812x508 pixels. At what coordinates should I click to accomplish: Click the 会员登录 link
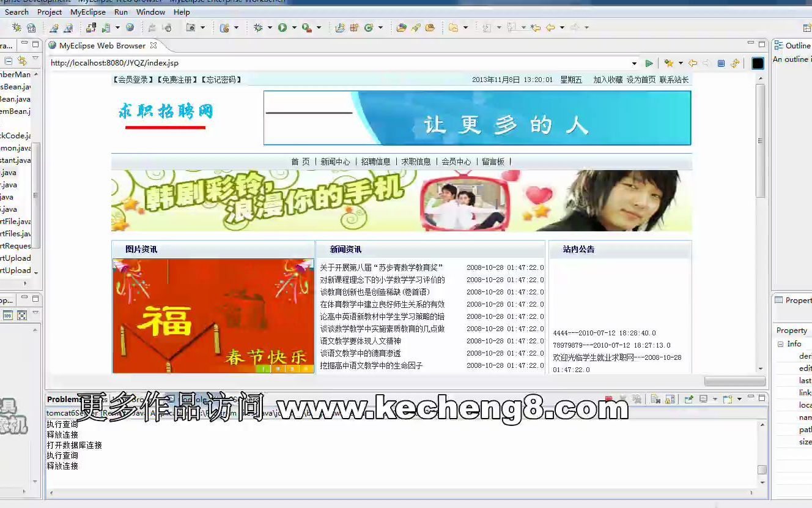click(133, 80)
